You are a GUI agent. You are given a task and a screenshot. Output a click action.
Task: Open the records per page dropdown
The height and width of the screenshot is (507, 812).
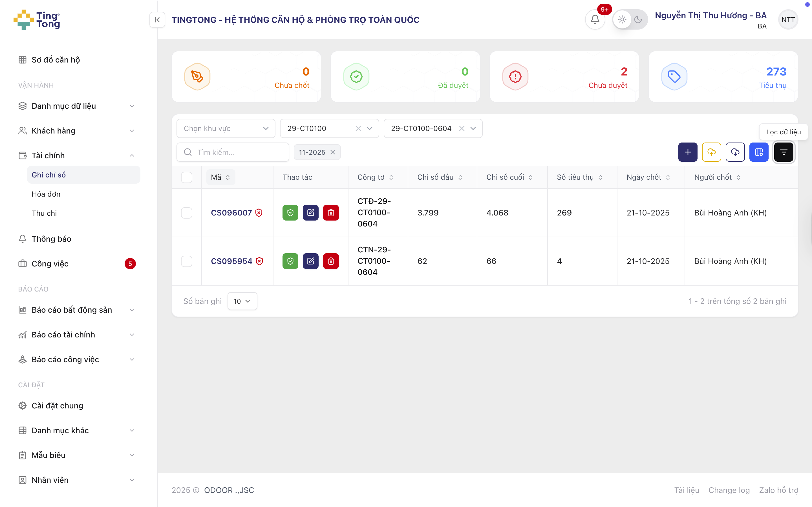click(242, 301)
